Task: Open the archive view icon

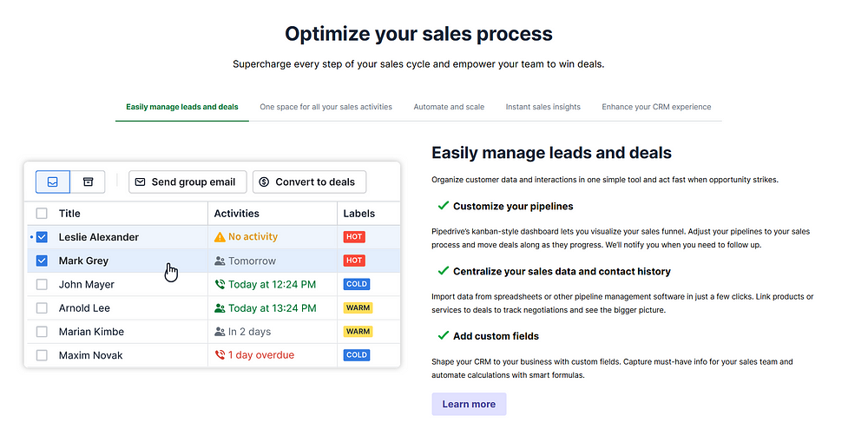Action: [88, 182]
